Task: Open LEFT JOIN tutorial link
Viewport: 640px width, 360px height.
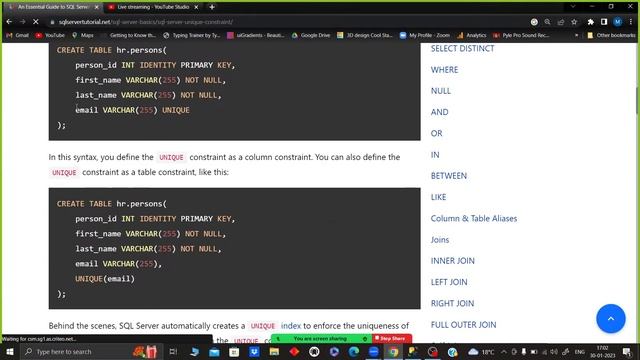Action: point(449,282)
